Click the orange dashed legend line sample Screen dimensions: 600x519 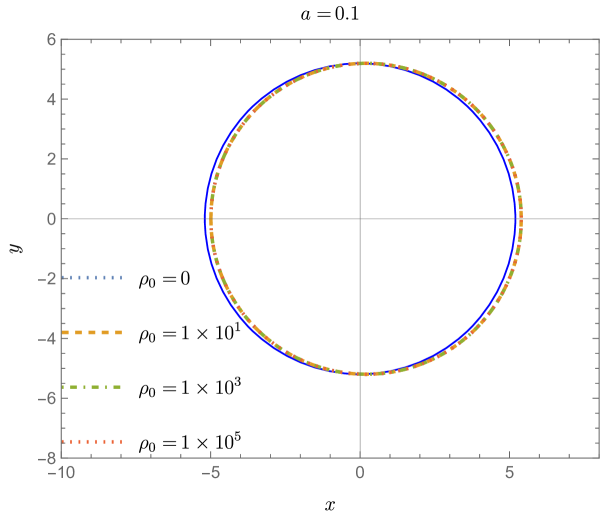click(91, 332)
